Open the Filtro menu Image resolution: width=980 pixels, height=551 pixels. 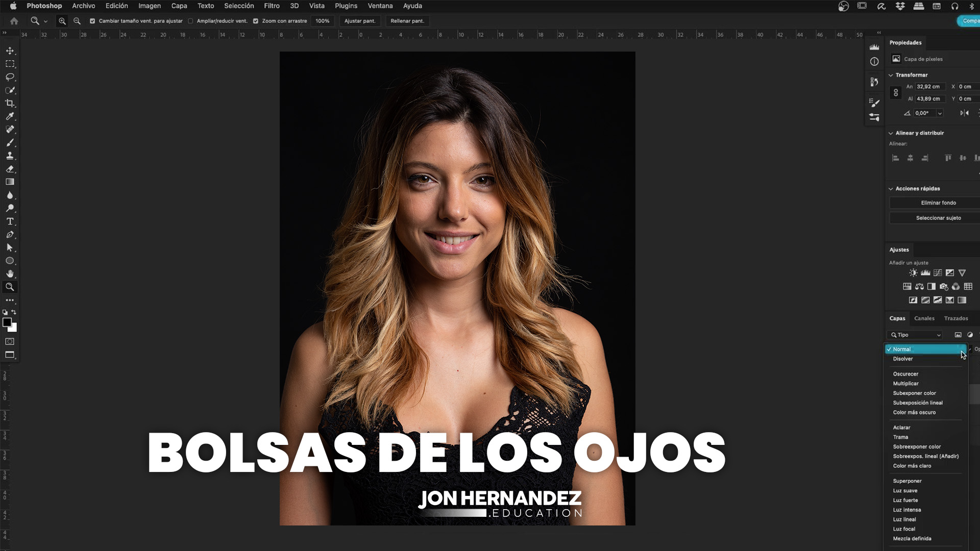click(272, 6)
